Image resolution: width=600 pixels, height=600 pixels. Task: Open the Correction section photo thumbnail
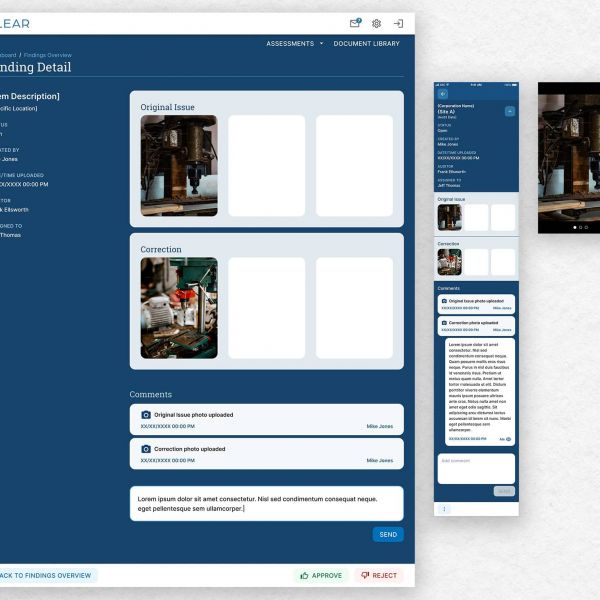click(x=179, y=308)
